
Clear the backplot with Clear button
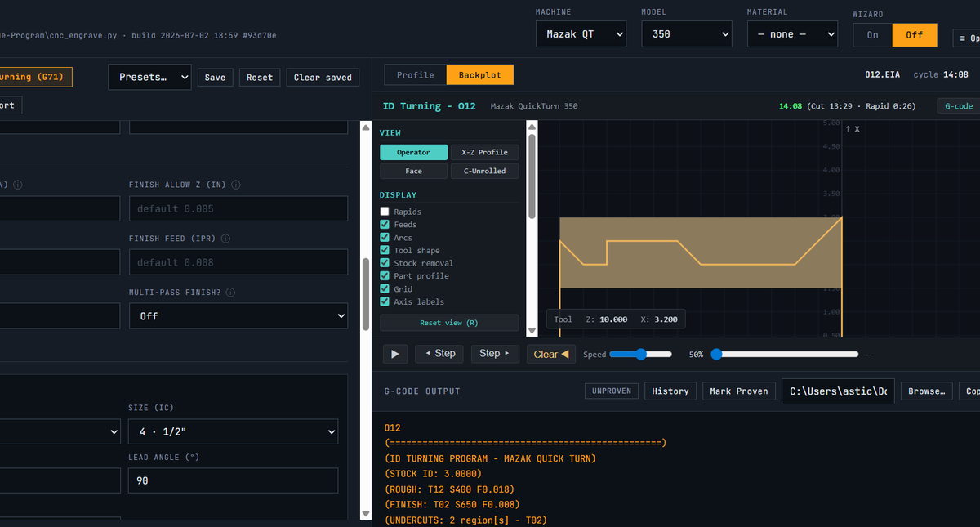pos(551,354)
